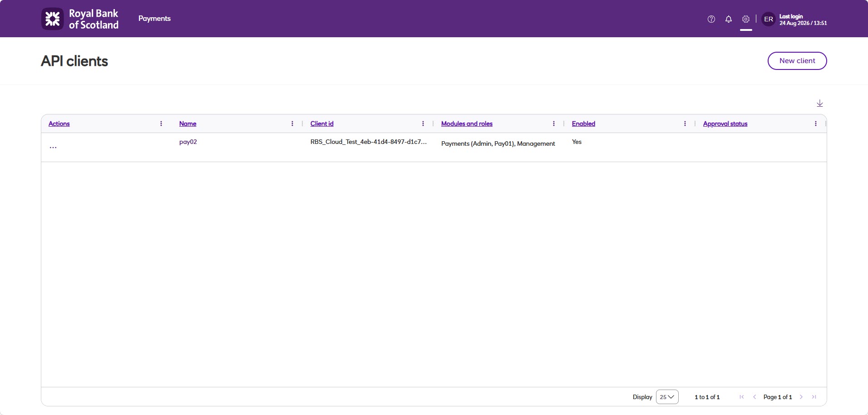The image size is (868, 415).
Task: Go to previous page arrow
Action: coord(755,397)
